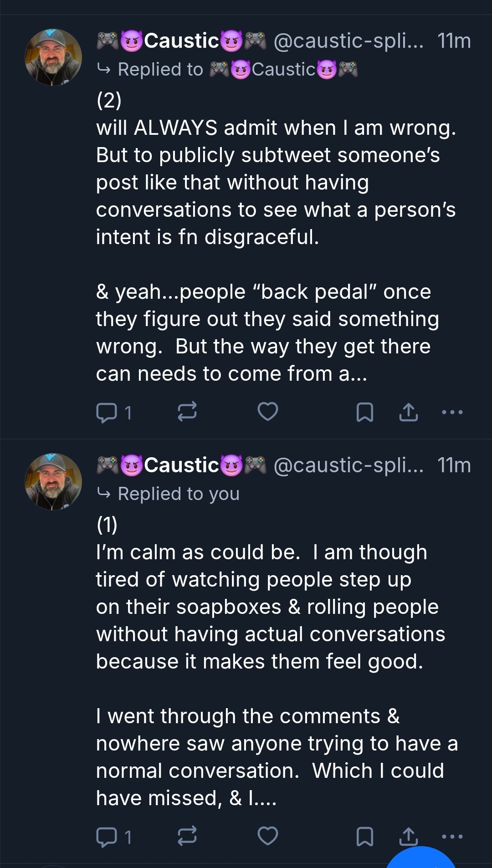492x868 pixels.
Task: Open more options on (1) post
Action: click(452, 837)
